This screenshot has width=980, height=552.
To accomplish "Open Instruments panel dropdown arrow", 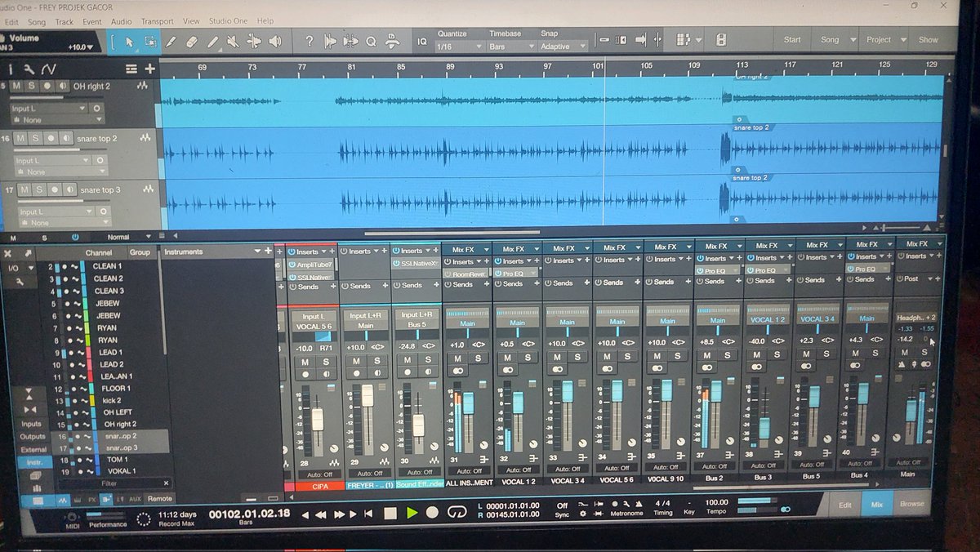I will (258, 252).
